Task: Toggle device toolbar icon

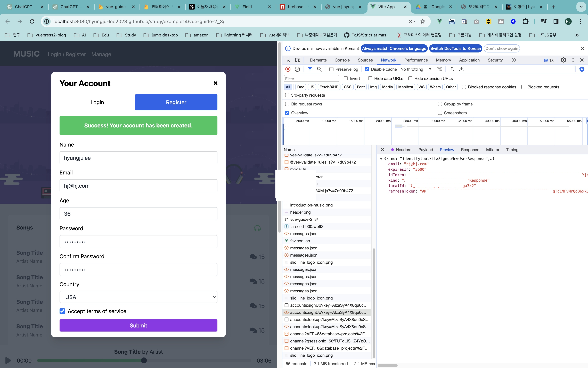Action: [x=297, y=60]
